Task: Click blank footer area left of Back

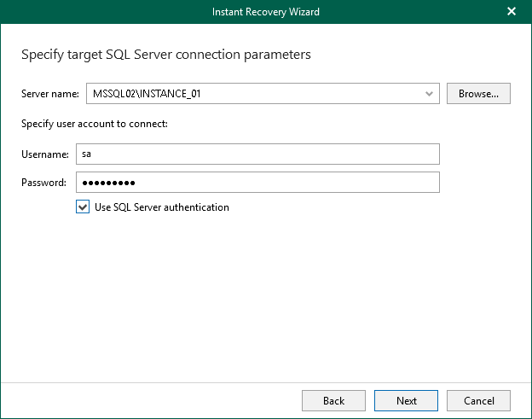Action: 153,400
